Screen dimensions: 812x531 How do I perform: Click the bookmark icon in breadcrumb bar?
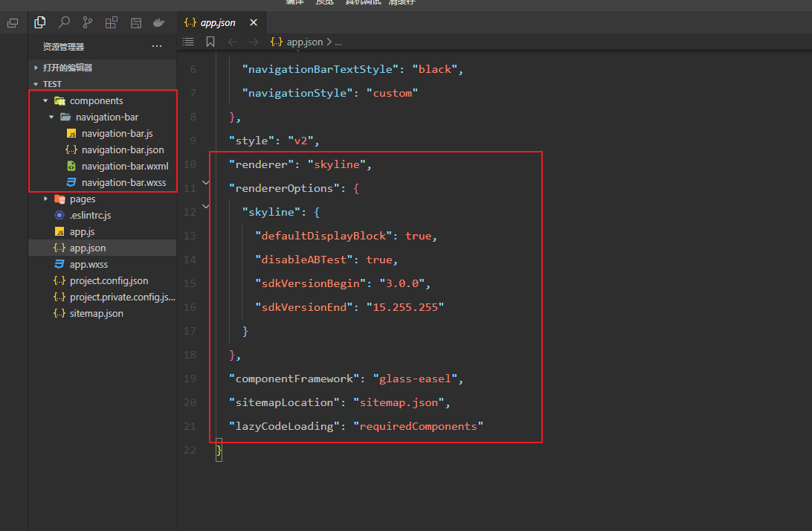point(210,42)
